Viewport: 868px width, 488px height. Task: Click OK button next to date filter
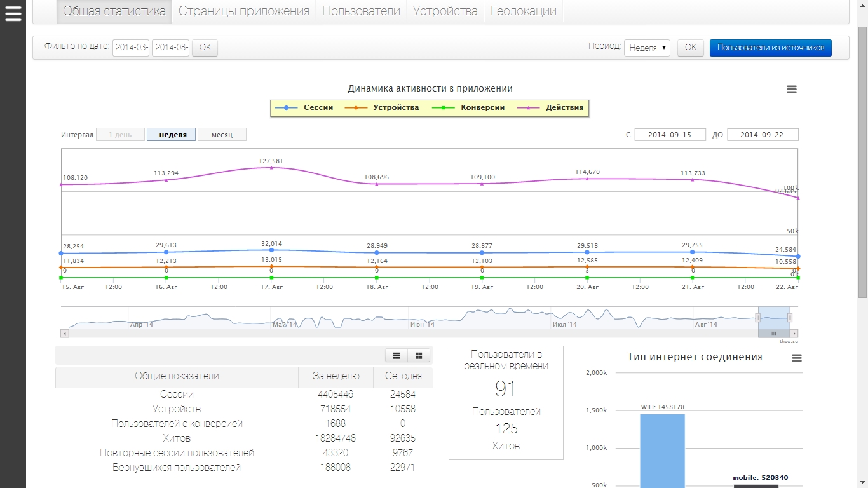point(205,48)
